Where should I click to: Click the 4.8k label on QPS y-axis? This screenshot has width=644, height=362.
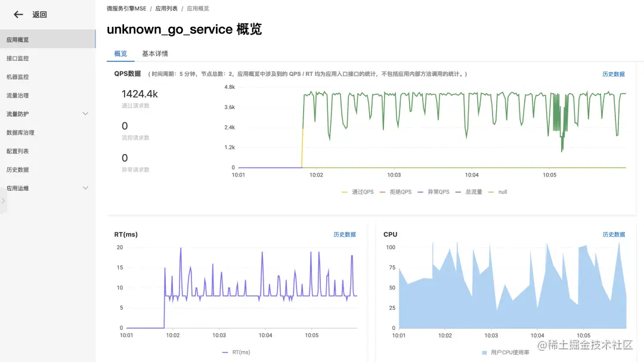click(x=230, y=87)
